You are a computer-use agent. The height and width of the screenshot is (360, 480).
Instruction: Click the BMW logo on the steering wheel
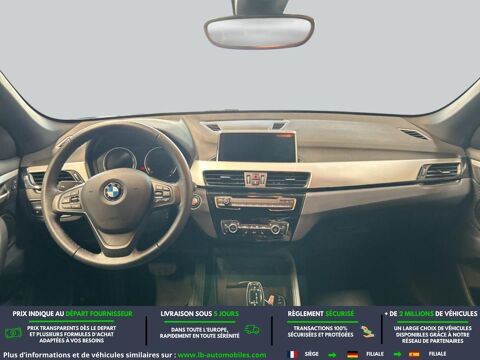(113, 191)
